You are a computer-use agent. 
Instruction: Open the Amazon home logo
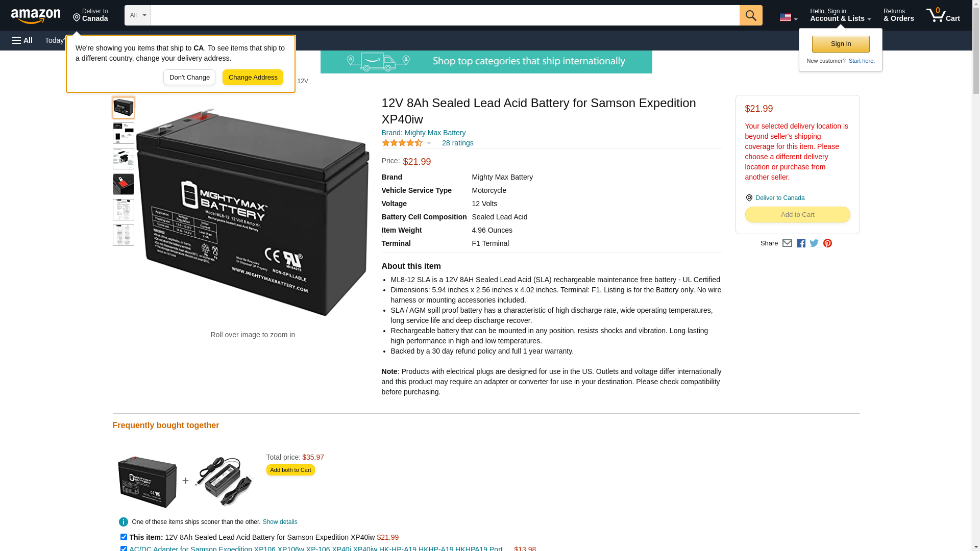pyautogui.click(x=36, y=16)
